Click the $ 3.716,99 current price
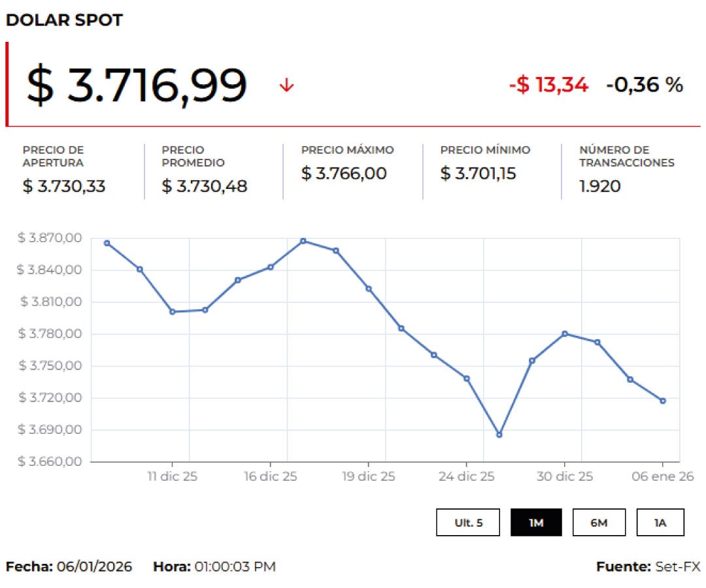The width and height of the screenshot is (706, 588). click(x=137, y=85)
